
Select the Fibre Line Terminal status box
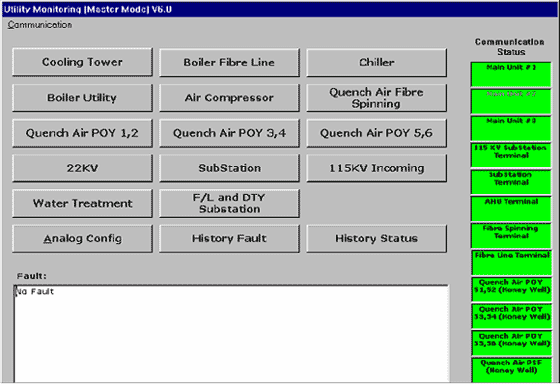click(x=511, y=263)
